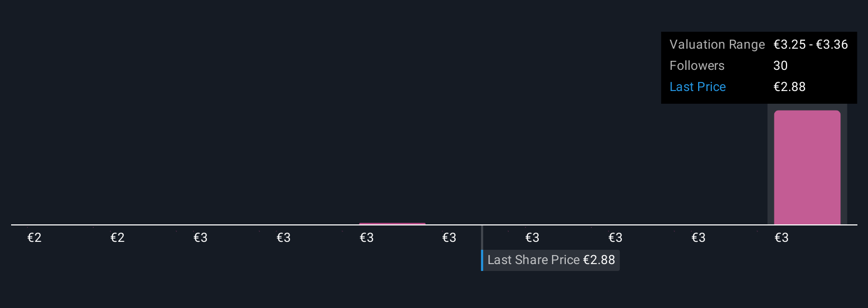Screen dimensions: 868x308
Task: Select €3 axis label under tall pink bar
Action: 782,238
